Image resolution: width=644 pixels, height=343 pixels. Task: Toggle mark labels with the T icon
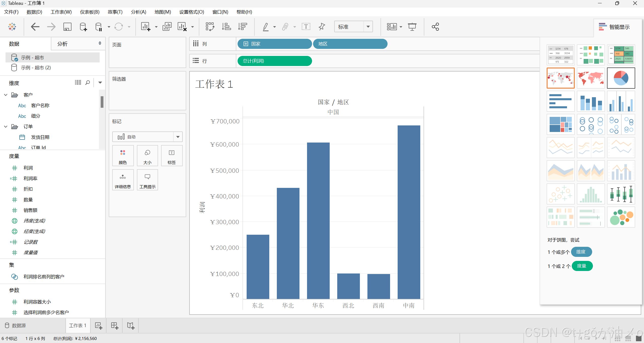pos(306,27)
